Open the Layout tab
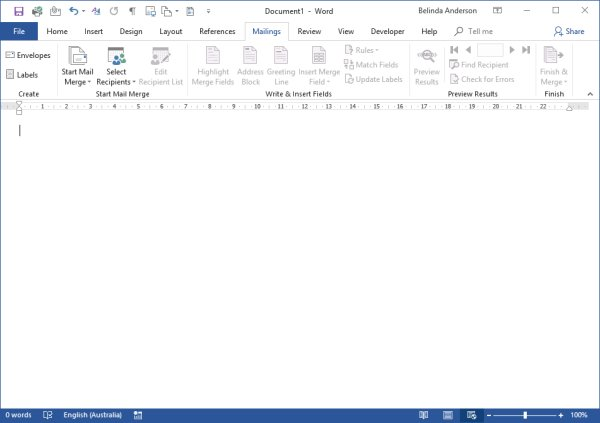Viewport: 600px width, 423px height. (171, 31)
